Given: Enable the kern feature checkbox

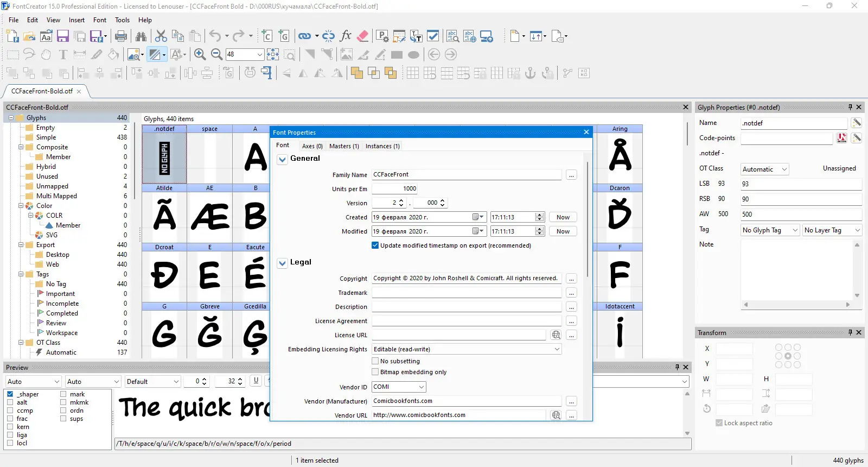Looking at the screenshot, I should [10, 427].
